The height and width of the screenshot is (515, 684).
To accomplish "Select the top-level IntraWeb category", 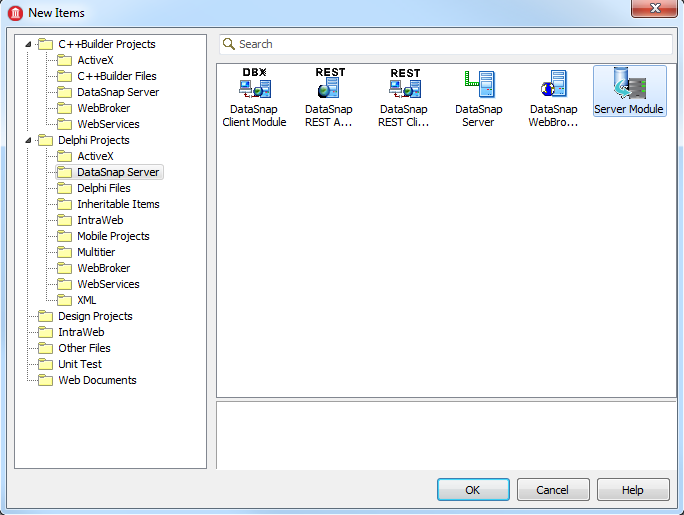I will coord(81,332).
